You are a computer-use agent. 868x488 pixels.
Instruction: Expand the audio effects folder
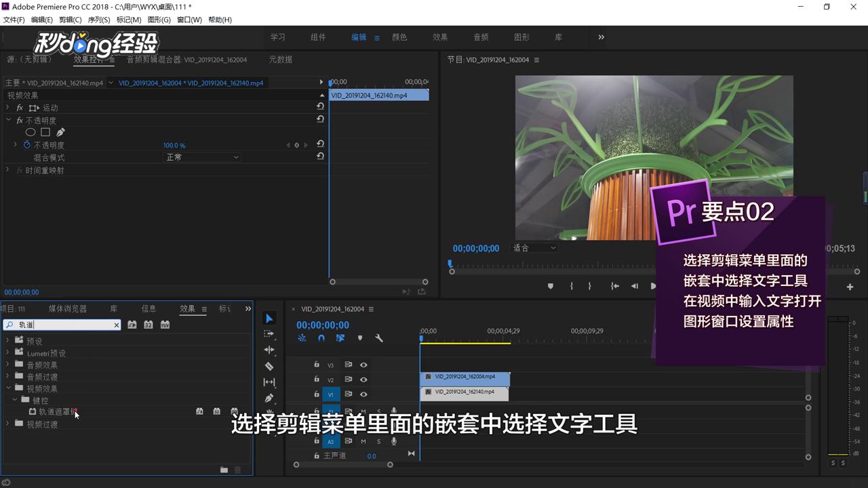coord(8,365)
